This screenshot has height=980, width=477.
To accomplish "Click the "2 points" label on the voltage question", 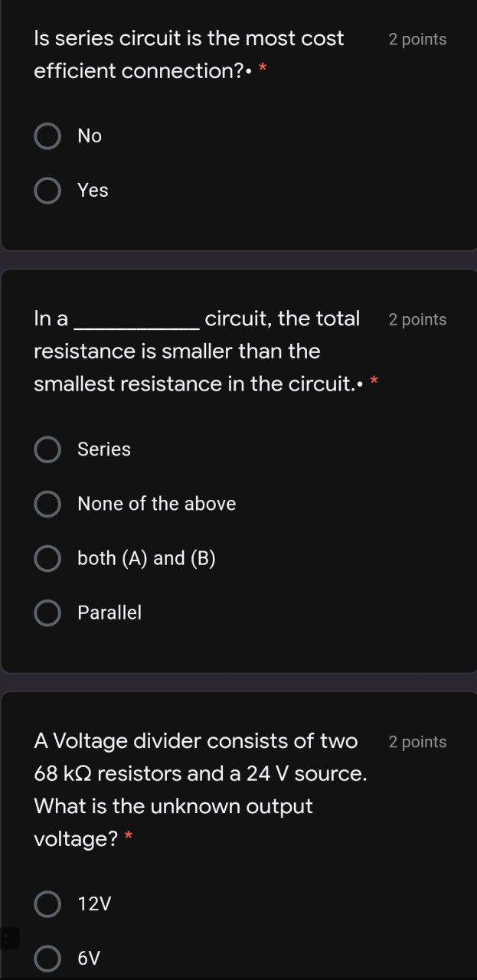I will 417,741.
